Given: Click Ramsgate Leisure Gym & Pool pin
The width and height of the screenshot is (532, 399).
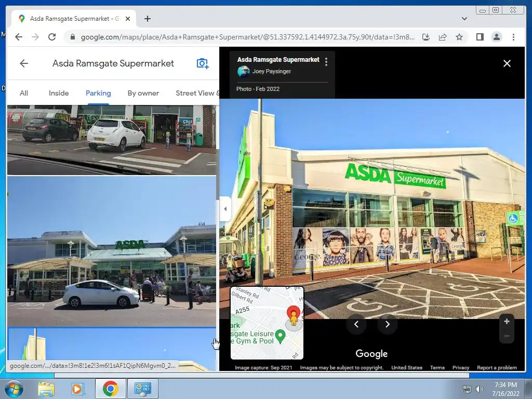Looking at the screenshot, I should (x=280, y=336).
